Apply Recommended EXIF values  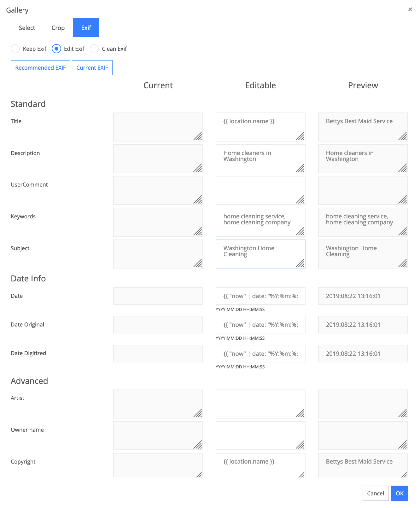click(40, 68)
